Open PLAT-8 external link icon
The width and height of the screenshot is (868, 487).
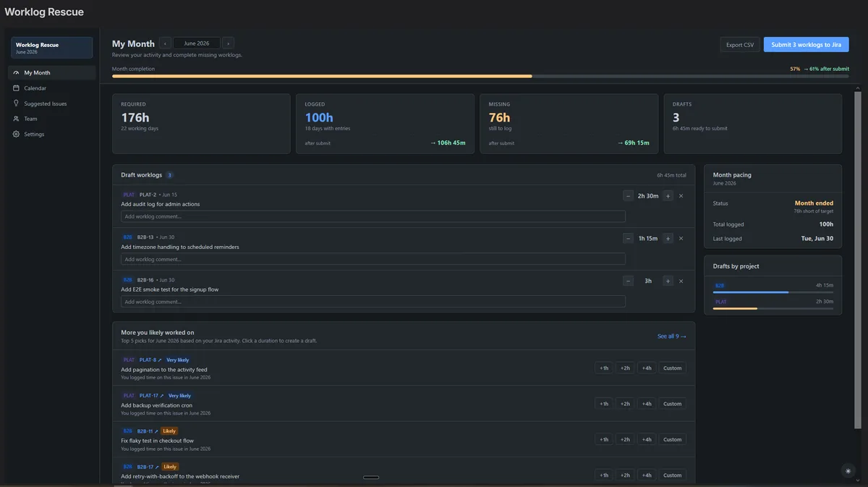(x=159, y=360)
